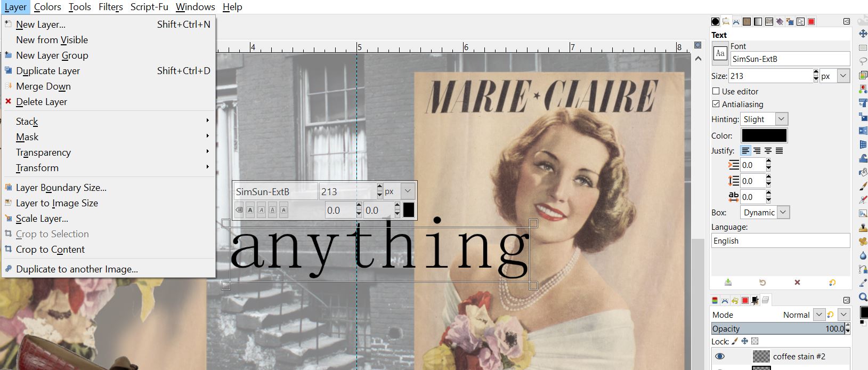Viewport: 868px width, 370px height.
Task: Toggle strikethrough in the on-canvas text toolbar
Action: (x=283, y=210)
